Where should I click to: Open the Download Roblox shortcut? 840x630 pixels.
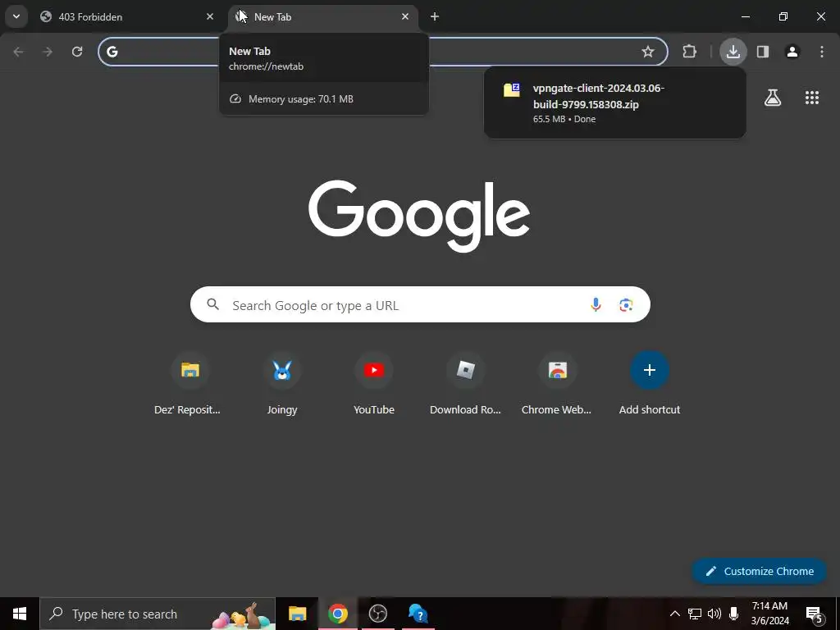tap(466, 384)
